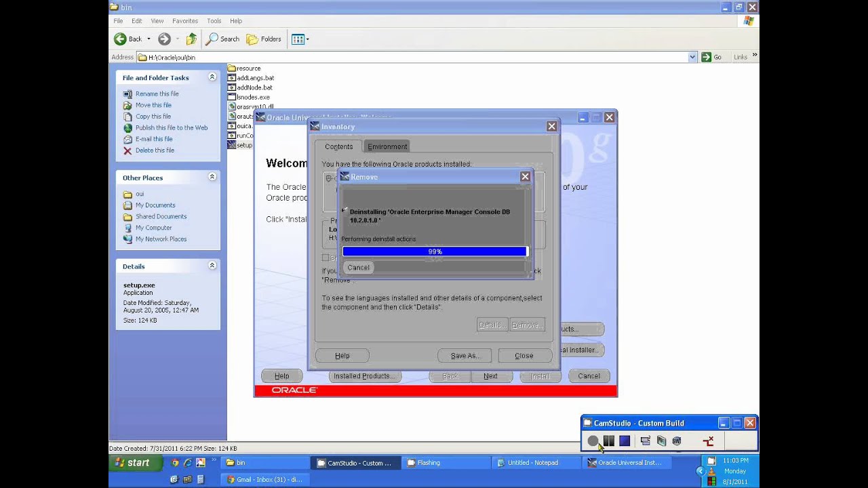Open the Tools menu
This screenshot has height=488, width=868.
click(x=214, y=21)
